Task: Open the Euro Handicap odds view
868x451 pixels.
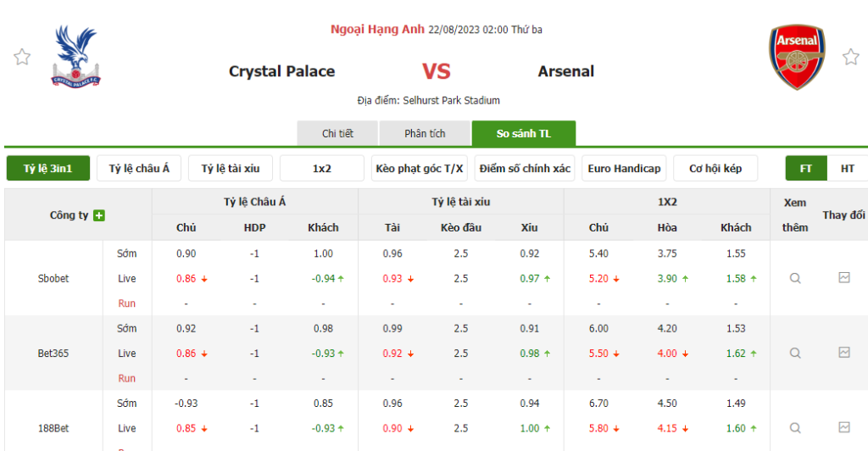Action: [624, 169]
